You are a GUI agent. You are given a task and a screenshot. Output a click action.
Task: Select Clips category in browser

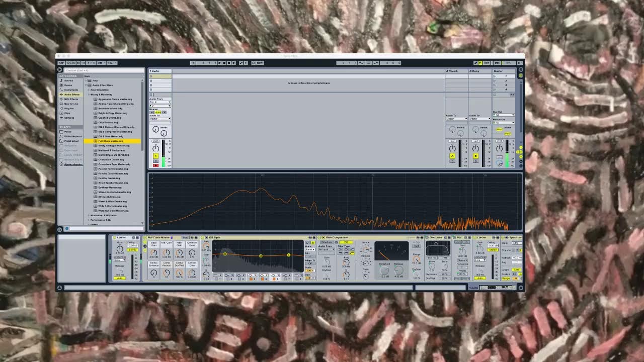click(x=70, y=113)
